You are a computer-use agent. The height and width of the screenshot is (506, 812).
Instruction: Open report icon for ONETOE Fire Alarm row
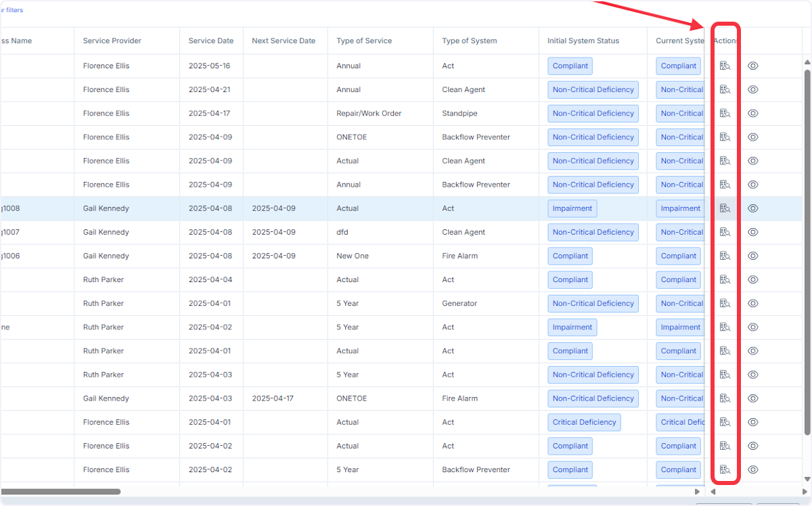click(725, 398)
